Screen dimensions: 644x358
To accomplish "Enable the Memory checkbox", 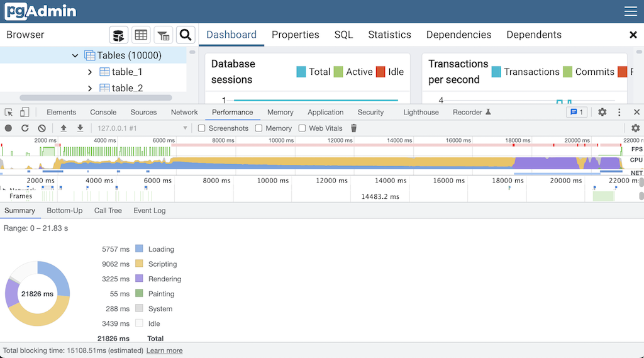I will click(x=258, y=128).
